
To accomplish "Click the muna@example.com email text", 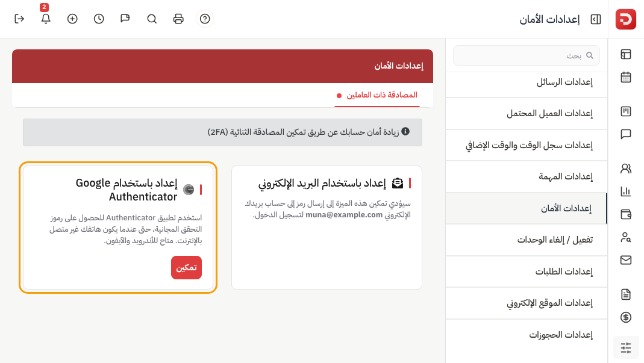I will pos(344,215).
